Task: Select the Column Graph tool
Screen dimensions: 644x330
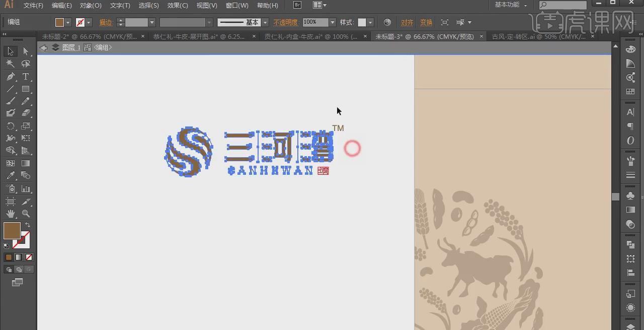Action: pos(26,188)
